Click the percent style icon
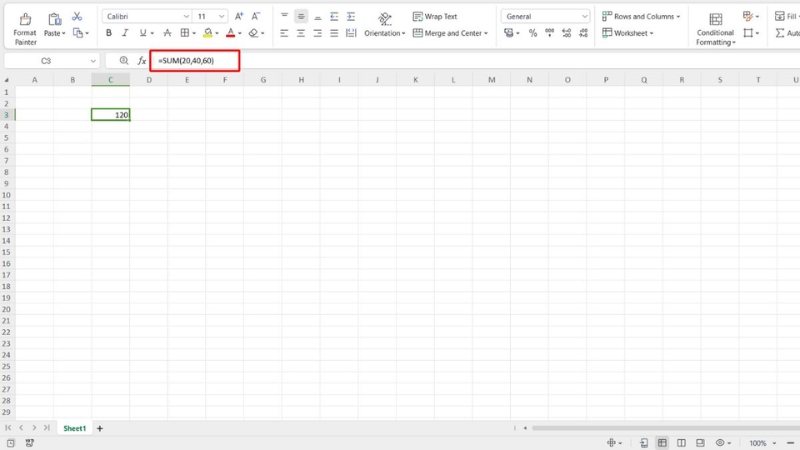The width and height of the screenshot is (800, 450). coord(532,33)
